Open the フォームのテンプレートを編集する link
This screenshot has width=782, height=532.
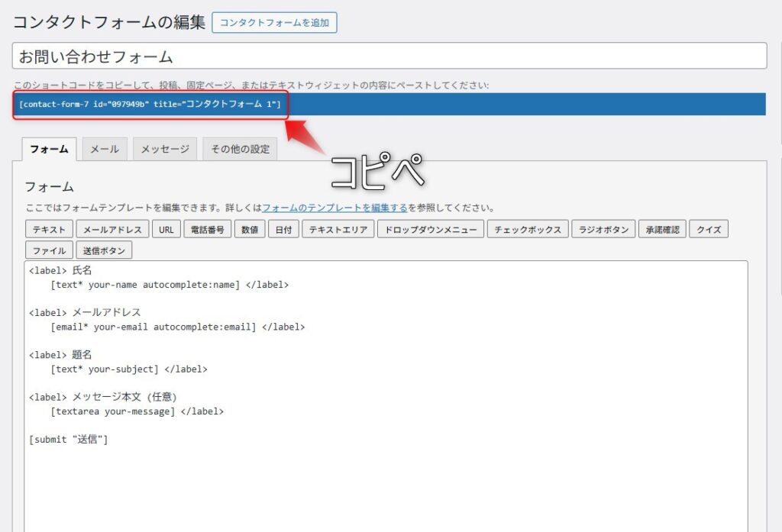pos(334,208)
